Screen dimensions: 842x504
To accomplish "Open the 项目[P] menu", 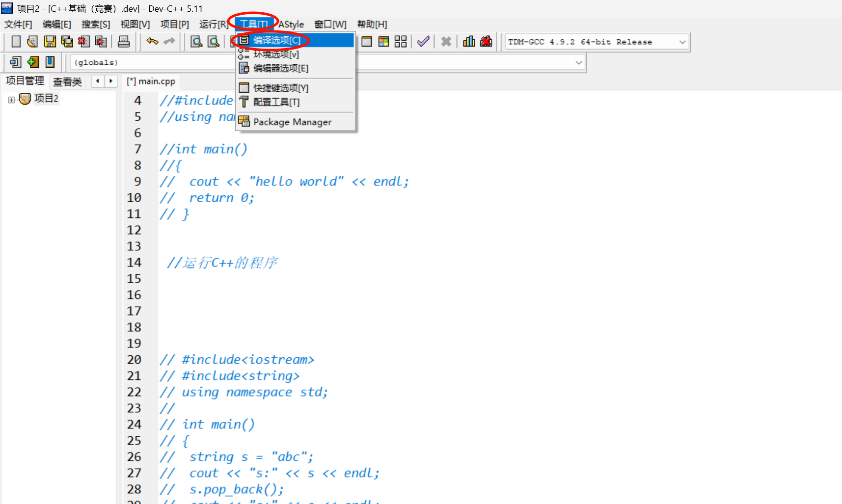I will 174,24.
